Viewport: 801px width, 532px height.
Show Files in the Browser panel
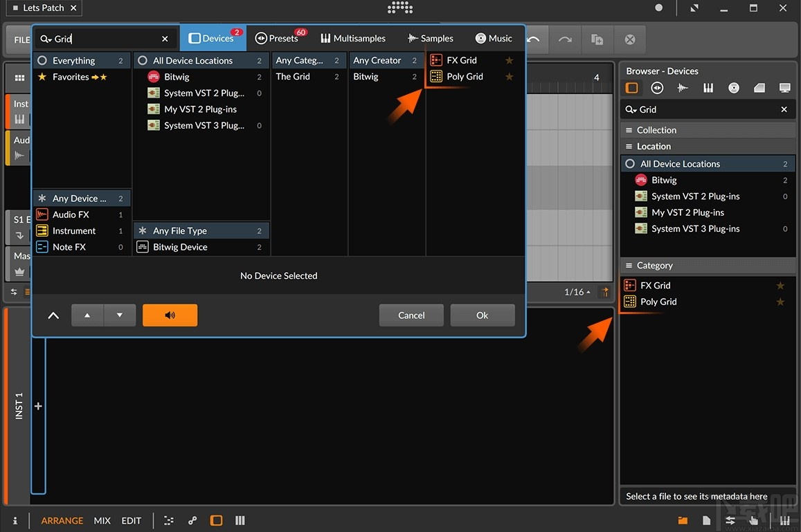784,88
